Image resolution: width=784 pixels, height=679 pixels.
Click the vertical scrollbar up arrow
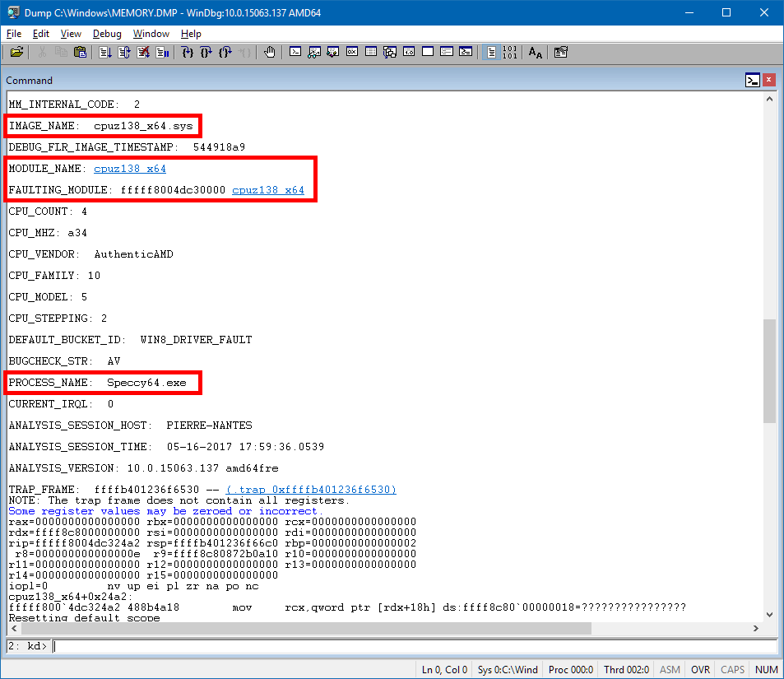(769, 99)
